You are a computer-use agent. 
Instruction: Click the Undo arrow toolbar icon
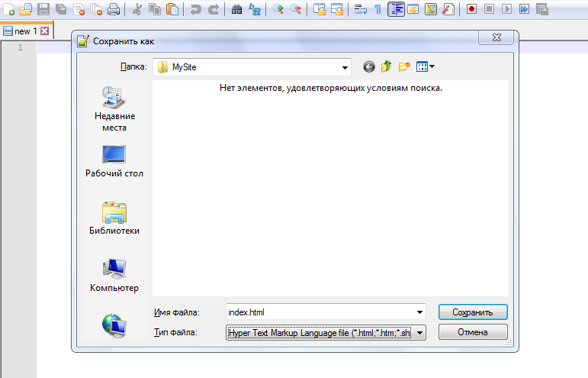tap(196, 8)
